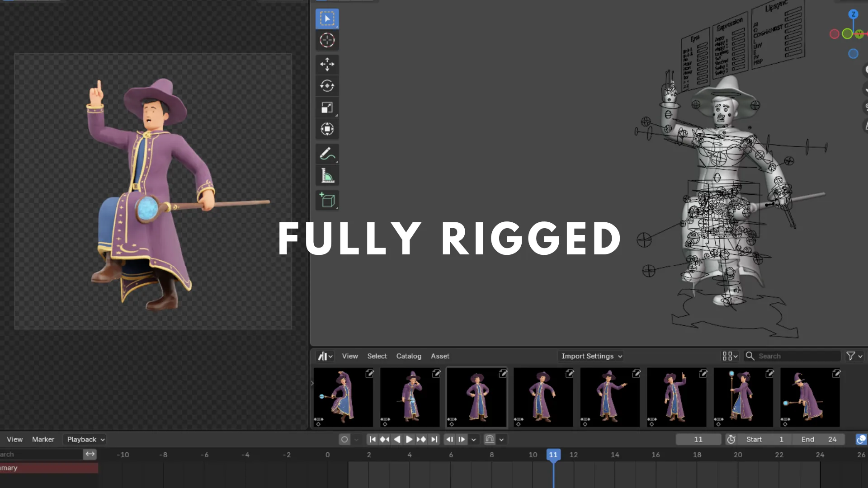The image size is (868, 488).
Task: Step back one frame
Action: pos(449,439)
